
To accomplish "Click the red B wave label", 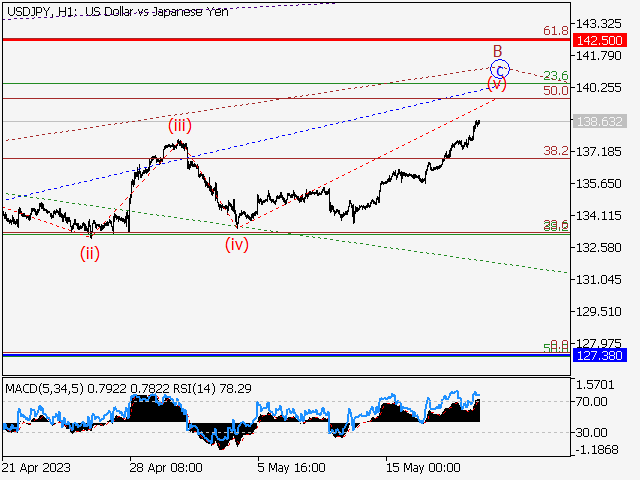I will pos(497,51).
